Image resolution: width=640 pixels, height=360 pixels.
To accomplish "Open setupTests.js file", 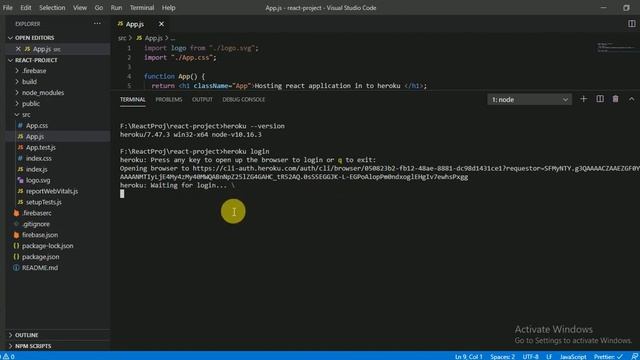I will pyautogui.click(x=44, y=202).
